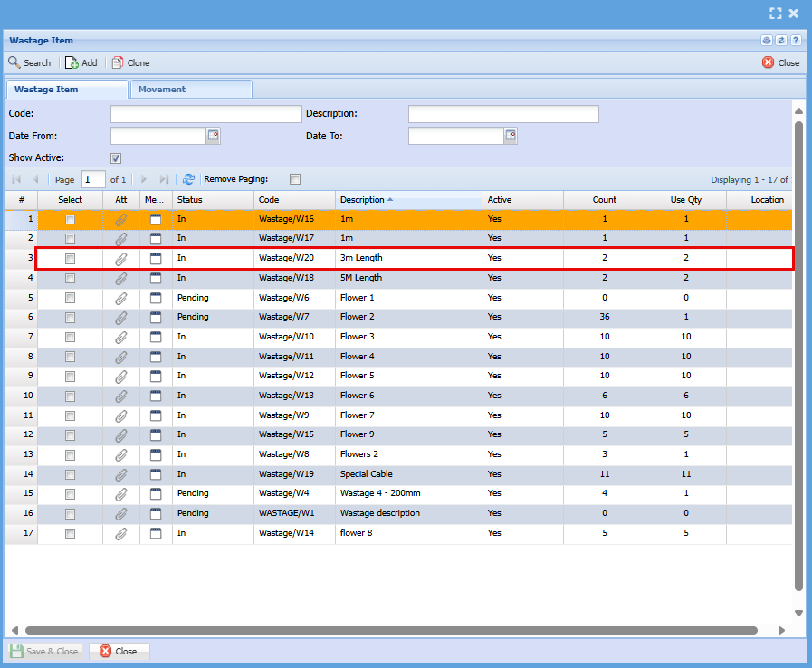Switch to the Movement tab

(162, 89)
